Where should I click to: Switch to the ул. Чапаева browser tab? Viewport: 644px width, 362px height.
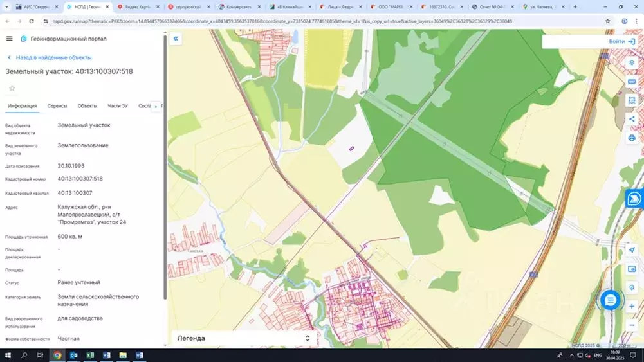[x=542, y=6]
